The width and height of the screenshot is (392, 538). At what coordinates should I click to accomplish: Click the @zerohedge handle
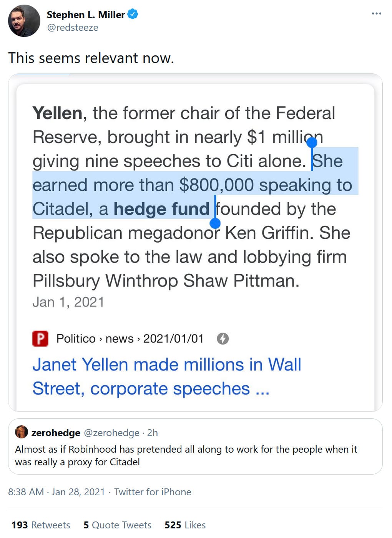pos(111,433)
